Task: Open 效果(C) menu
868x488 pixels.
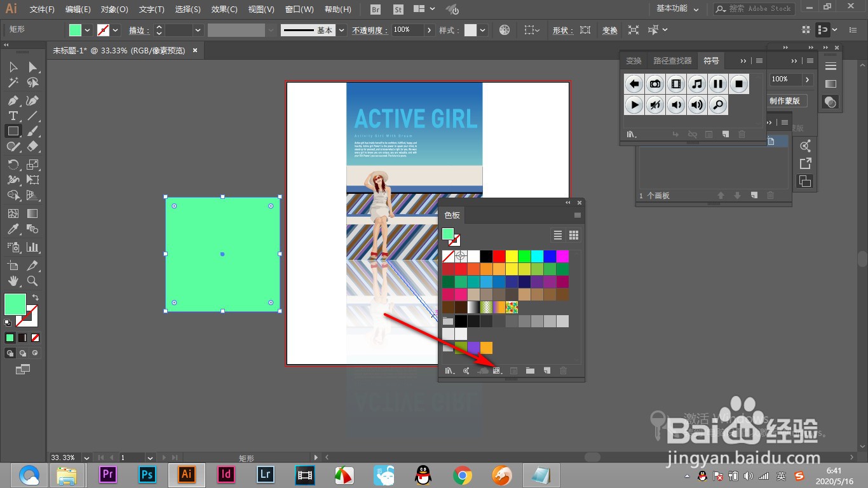Action: click(x=224, y=10)
